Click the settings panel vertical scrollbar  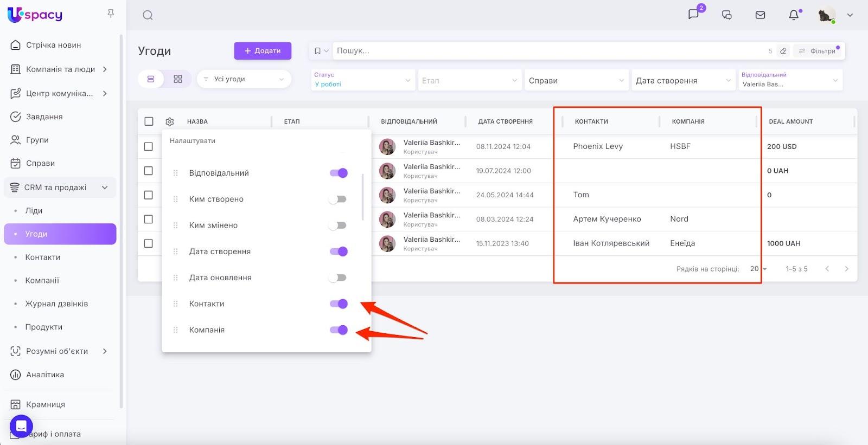coord(362,198)
